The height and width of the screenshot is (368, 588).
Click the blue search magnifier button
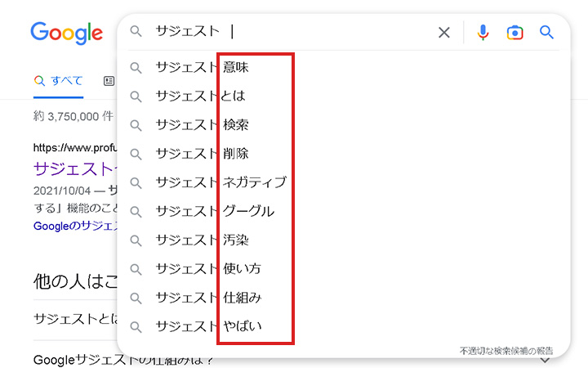pos(546,32)
